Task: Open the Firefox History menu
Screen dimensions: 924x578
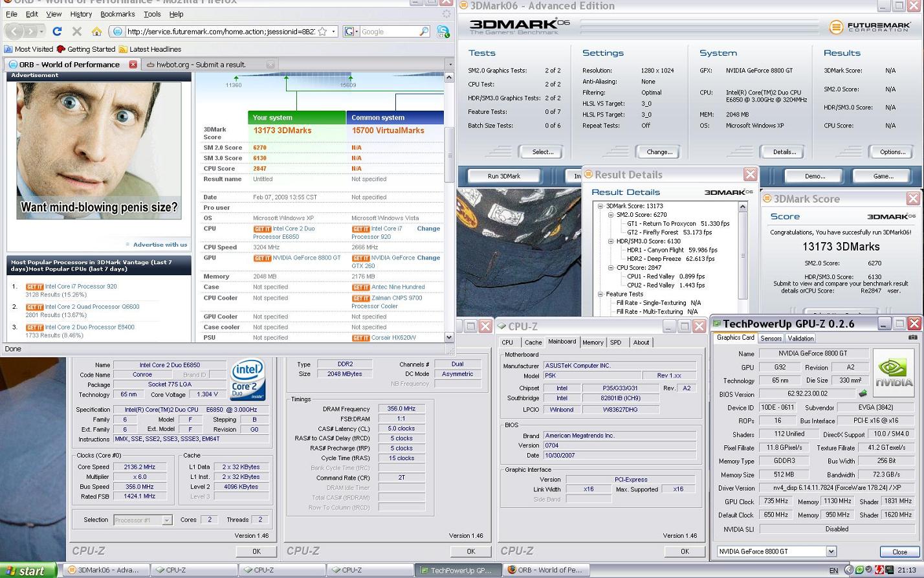Action: pyautogui.click(x=80, y=14)
